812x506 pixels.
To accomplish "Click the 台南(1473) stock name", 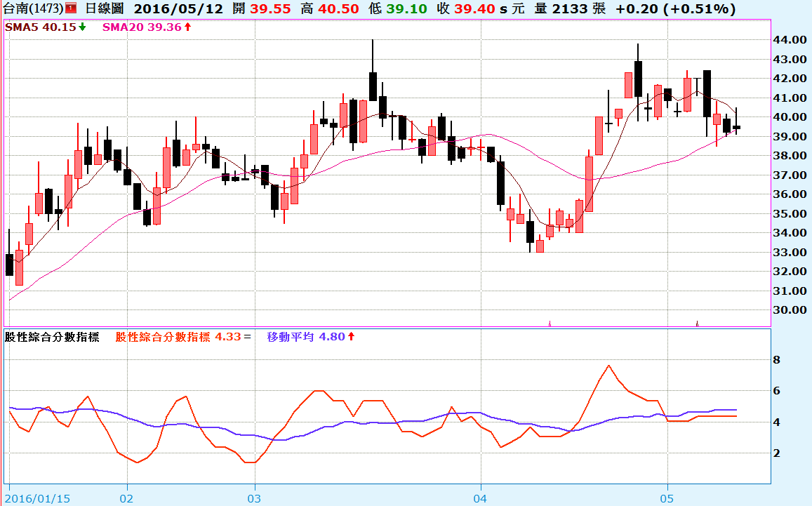I will point(32,9).
